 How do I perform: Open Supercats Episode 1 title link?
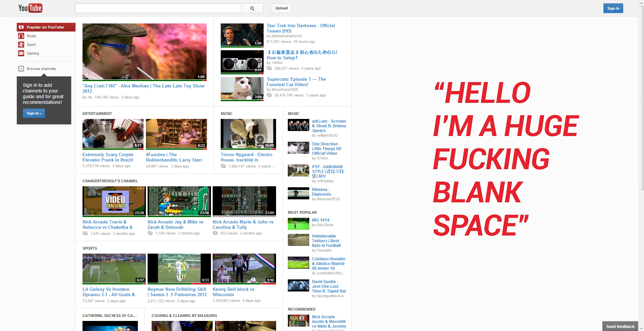(x=297, y=82)
